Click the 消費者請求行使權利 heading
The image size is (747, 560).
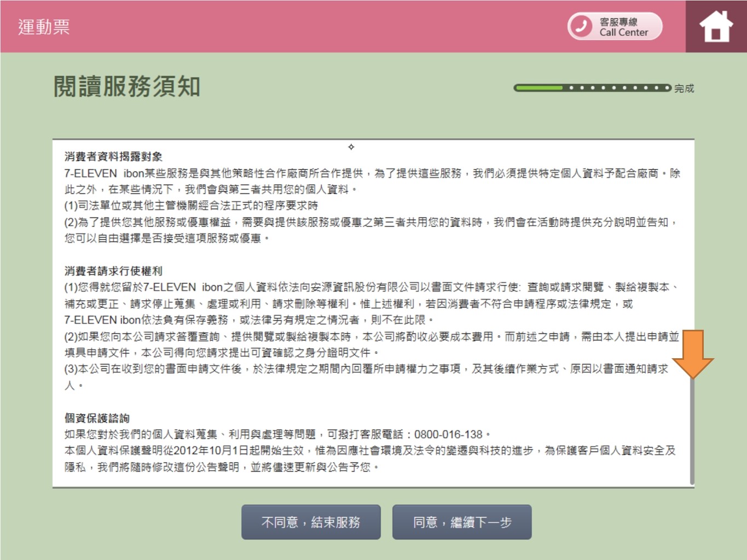coord(113,271)
